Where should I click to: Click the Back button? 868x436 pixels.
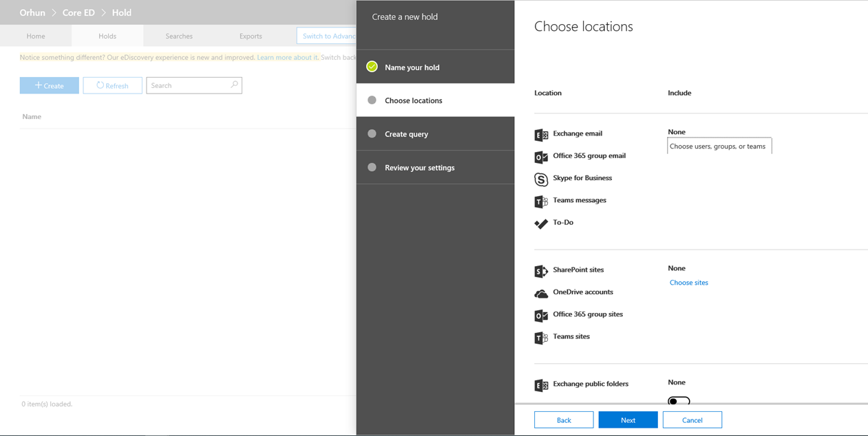[564, 420]
